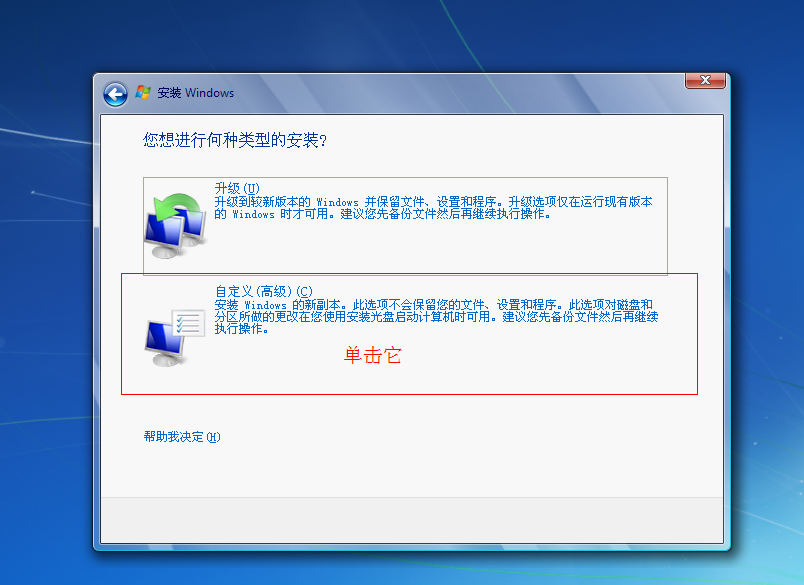
Task: Select the 升级 (U) upgrade option
Action: 405,226
